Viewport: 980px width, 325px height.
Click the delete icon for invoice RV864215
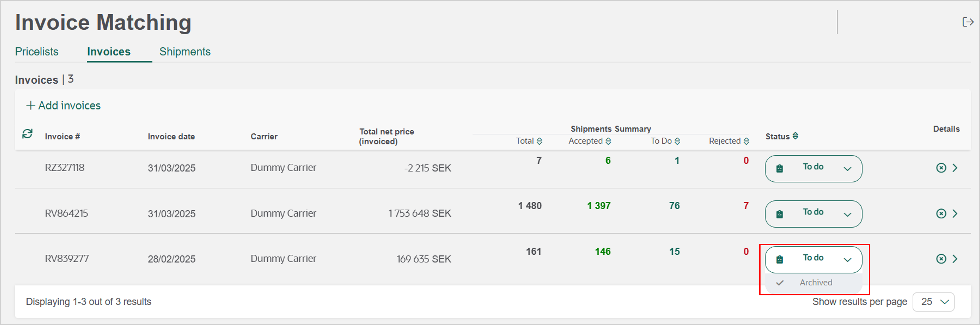pos(941,213)
